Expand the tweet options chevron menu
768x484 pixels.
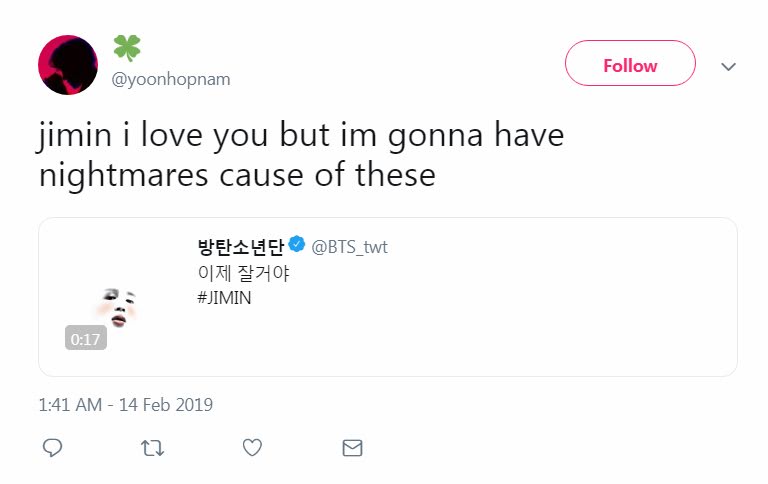coord(729,66)
